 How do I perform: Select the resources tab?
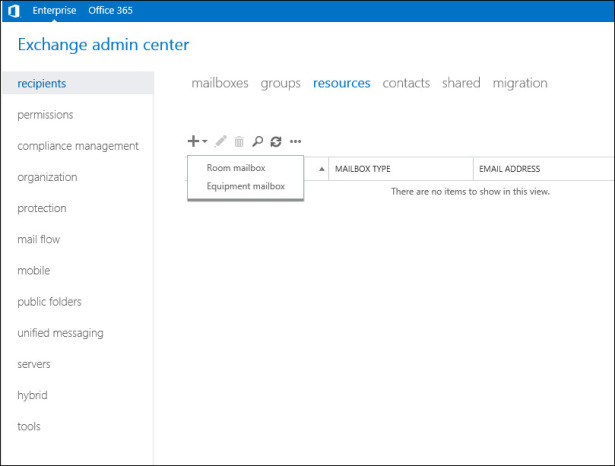pyautogui.click(x=342, y=83)
